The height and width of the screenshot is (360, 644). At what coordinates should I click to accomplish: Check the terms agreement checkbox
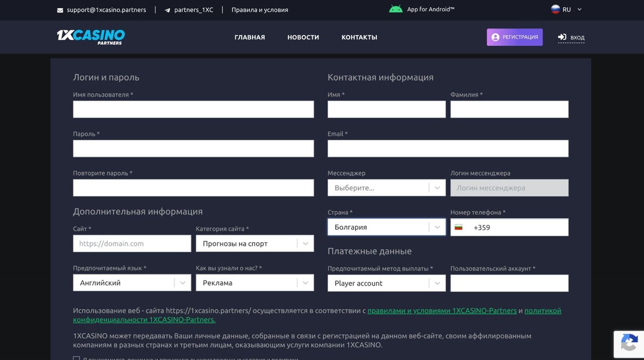tap(76, 358)
